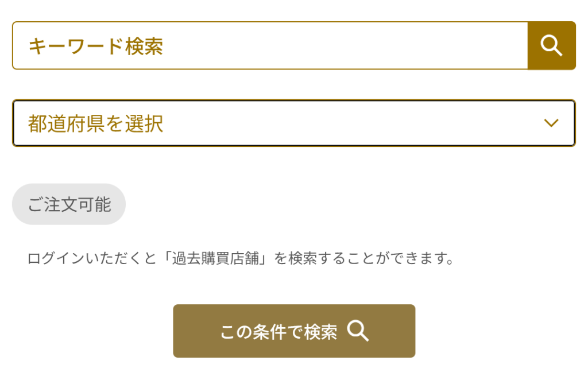The width and height of the screenshot is (588, 380).
Task: Click the down chevron icon in 都道府県 box
Action: (551, 123)
